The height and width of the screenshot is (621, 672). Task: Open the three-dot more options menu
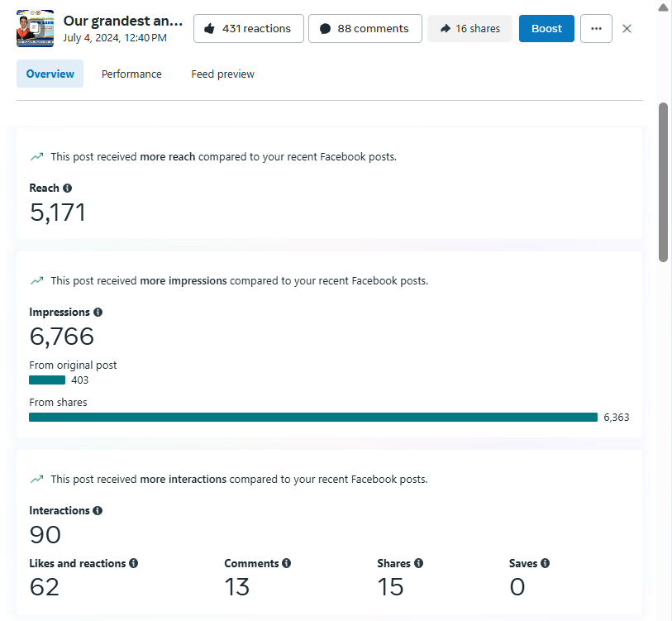click(596, 28)
